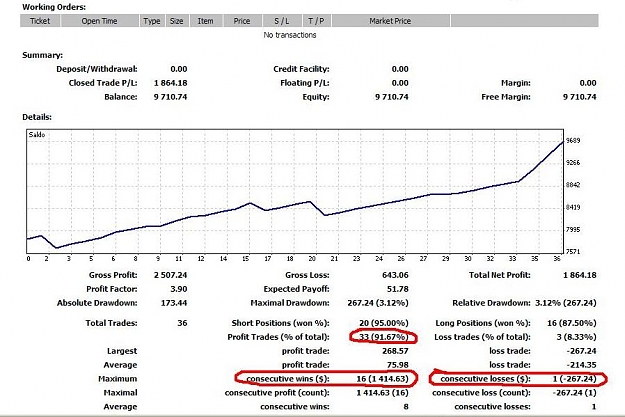The height and width of the screenshot is (417, 625).
Task: Click the Saldo label on the chart
Action: point(37,135)
